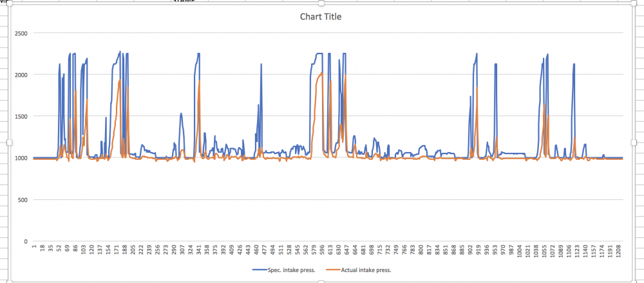
Task: Click the chart's bottom-center resize handle
Action: click(x=321, y=282)
